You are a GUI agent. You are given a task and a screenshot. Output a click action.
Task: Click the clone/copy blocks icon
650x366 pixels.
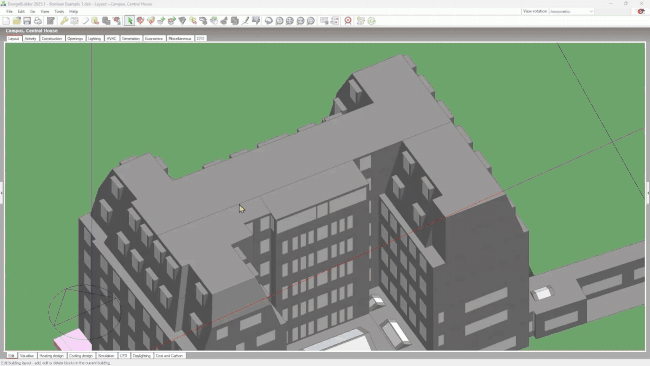pos(106,21)
